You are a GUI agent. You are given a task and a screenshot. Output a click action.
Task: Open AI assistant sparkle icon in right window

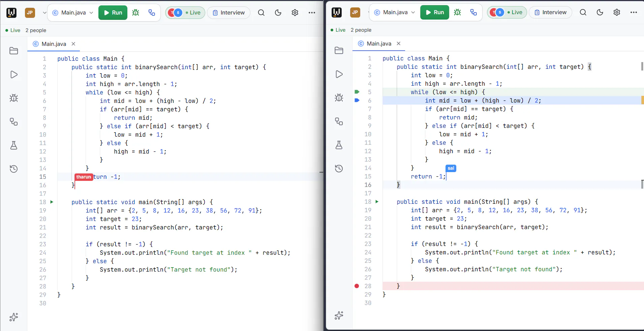pyautogui.click(x=339, y=315)
